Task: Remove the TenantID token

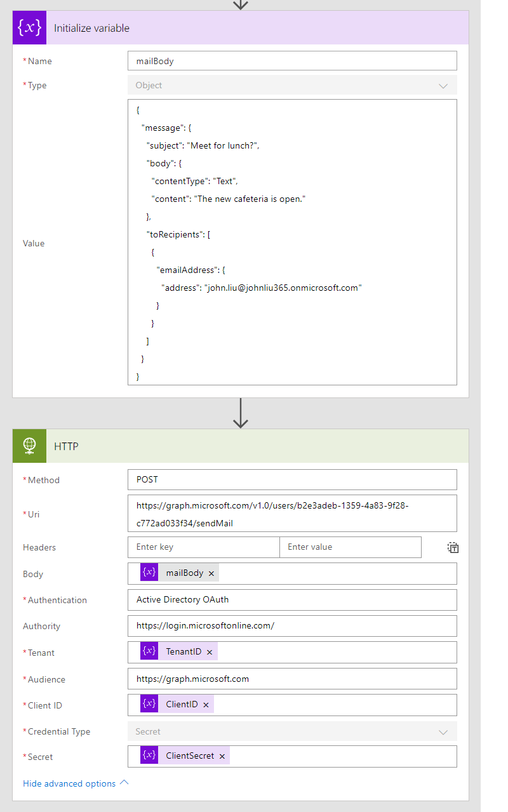Action: pyautogui.click(x=210, y=652)
